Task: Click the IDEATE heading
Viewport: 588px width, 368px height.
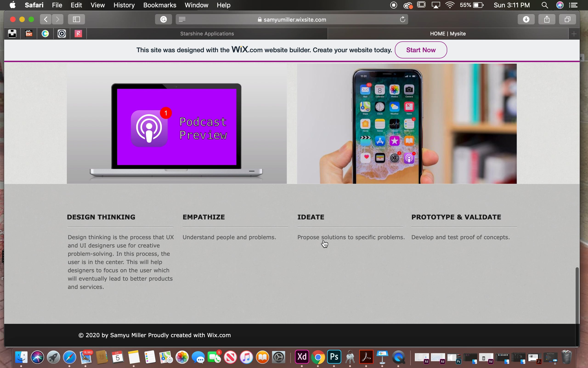Action: click(x=311, y=217)
